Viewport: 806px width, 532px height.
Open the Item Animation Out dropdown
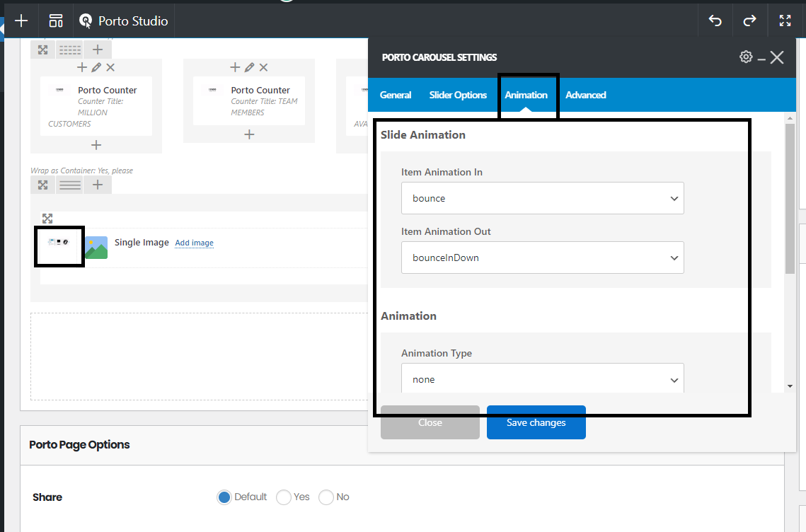tap(542, 258)
